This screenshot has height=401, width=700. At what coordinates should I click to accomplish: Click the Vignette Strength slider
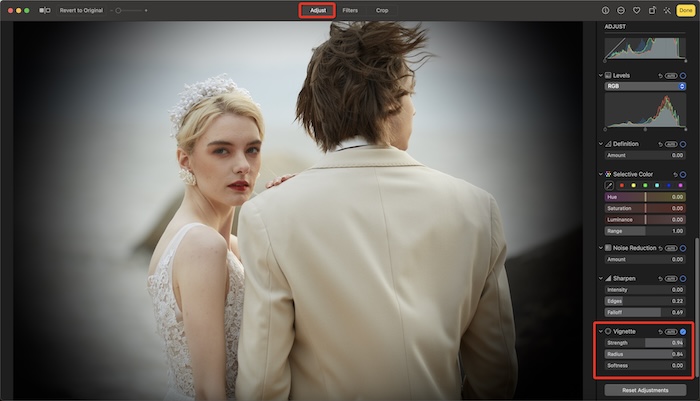(x=645, y=343)
